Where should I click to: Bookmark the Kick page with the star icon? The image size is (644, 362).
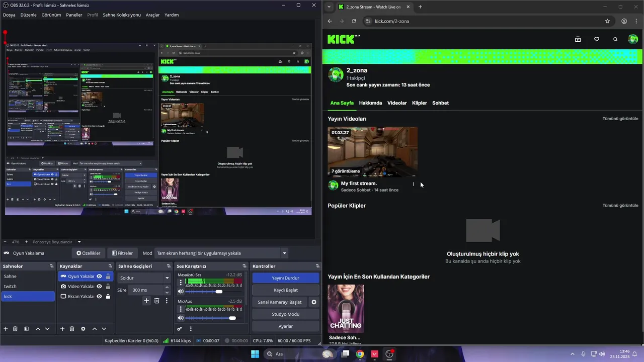(607, 21)
